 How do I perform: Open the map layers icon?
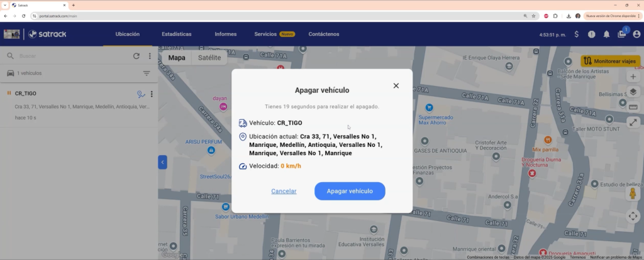(x=633, y=92)
